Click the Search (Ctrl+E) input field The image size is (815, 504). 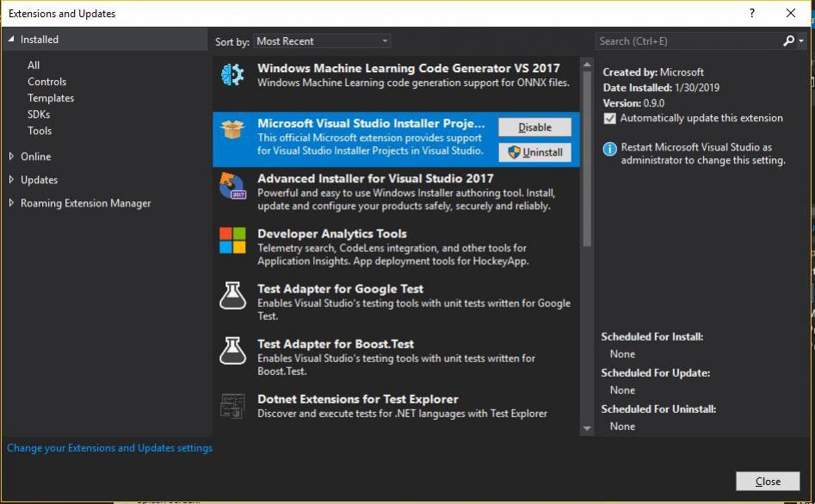click(x=688, y=41)
